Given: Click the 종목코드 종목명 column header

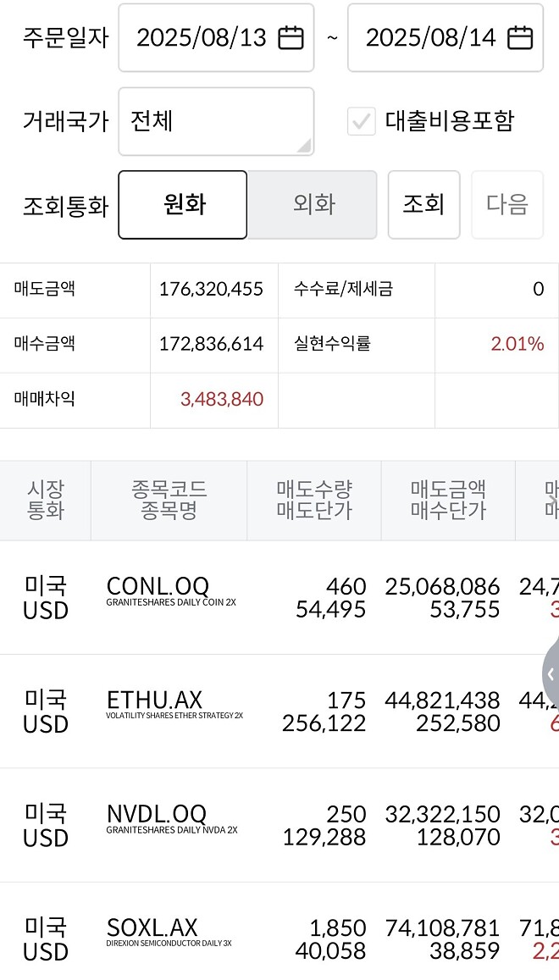Looking at the screenshot, I should [x=169, y=500].
